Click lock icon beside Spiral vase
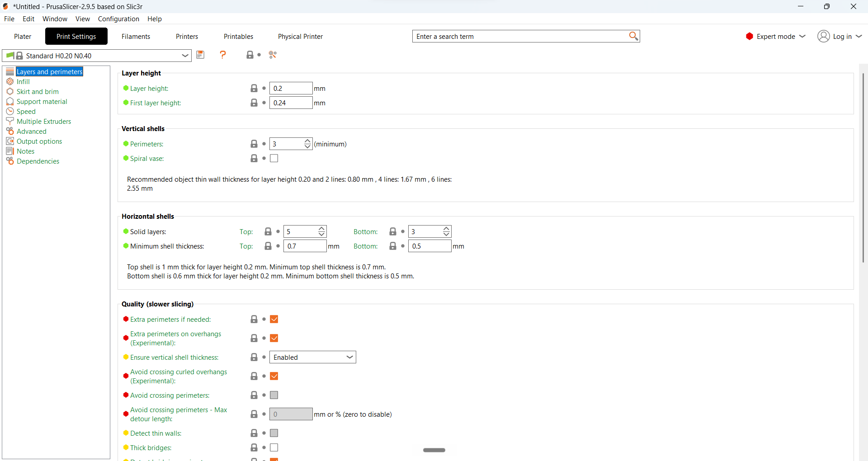The width and height of the screenshot is (868, 461). coord(254,158)
